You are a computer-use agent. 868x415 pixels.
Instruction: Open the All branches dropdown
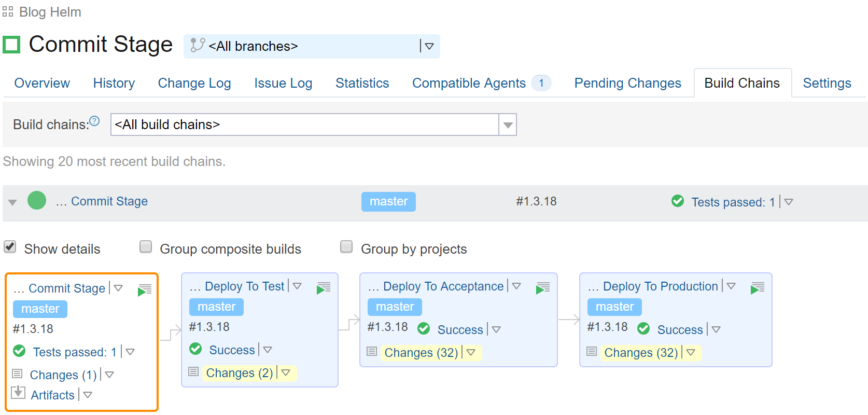pyautogui.click(x=312, y=46)
